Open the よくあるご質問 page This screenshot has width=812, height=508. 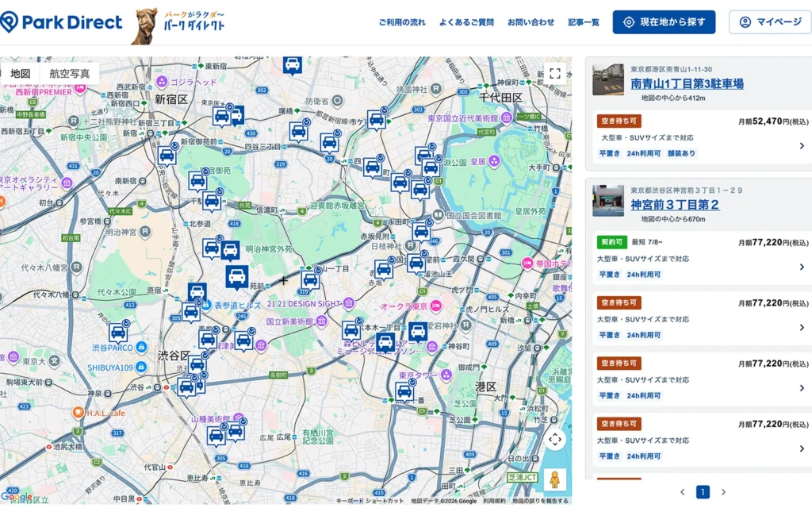pyautogui.click(x=466, y=22)
